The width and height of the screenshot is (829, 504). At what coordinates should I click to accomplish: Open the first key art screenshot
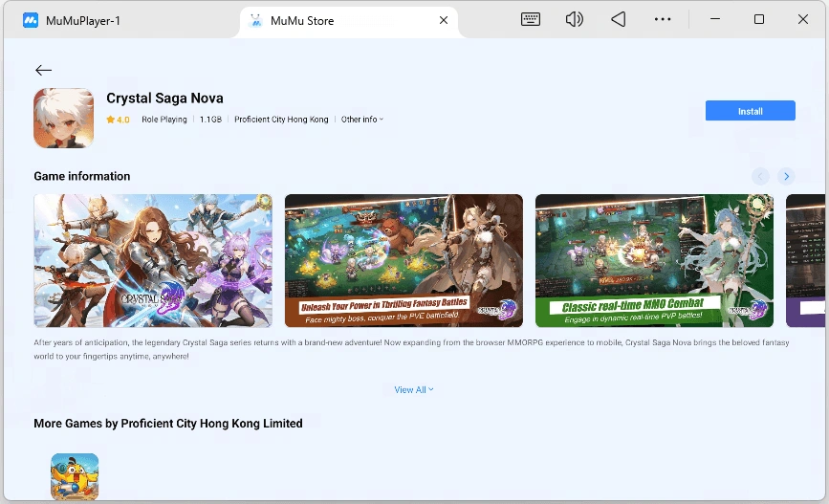(153, 260)
